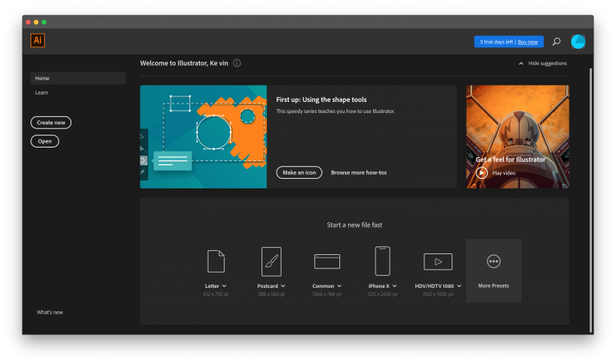Select the Home sidebar item

point(78,78)
